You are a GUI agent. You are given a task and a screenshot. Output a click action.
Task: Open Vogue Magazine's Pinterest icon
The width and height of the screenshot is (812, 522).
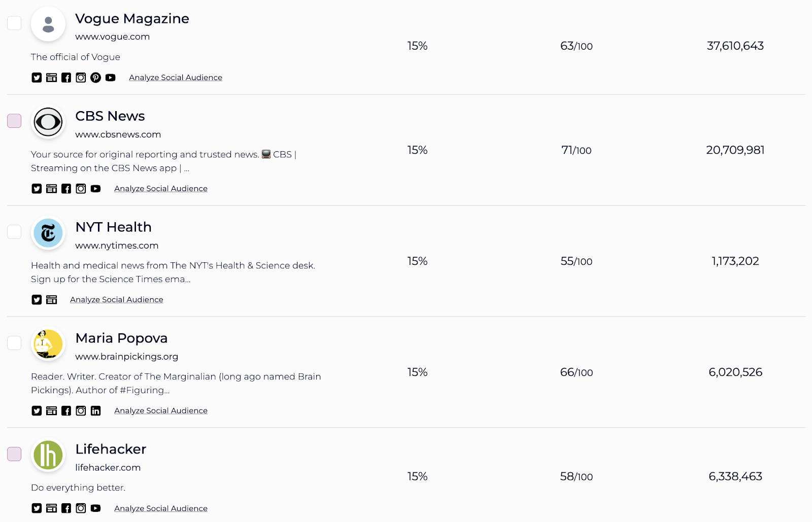[x=95, y=78]
